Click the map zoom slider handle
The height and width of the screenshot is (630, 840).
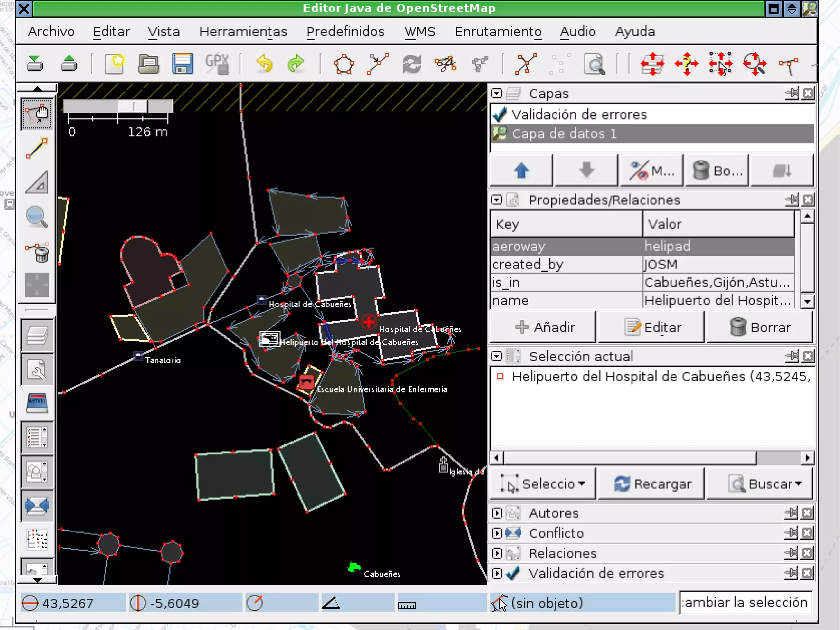[133, 107]
